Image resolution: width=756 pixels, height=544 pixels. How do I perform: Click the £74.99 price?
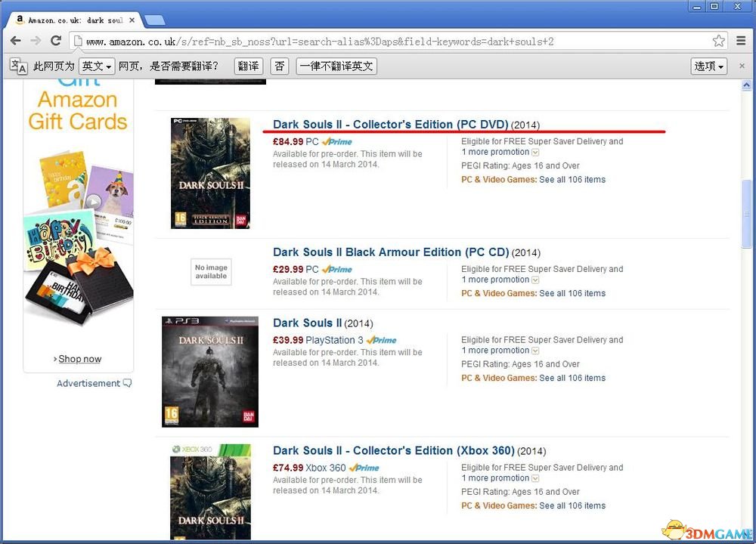(288, 468)
